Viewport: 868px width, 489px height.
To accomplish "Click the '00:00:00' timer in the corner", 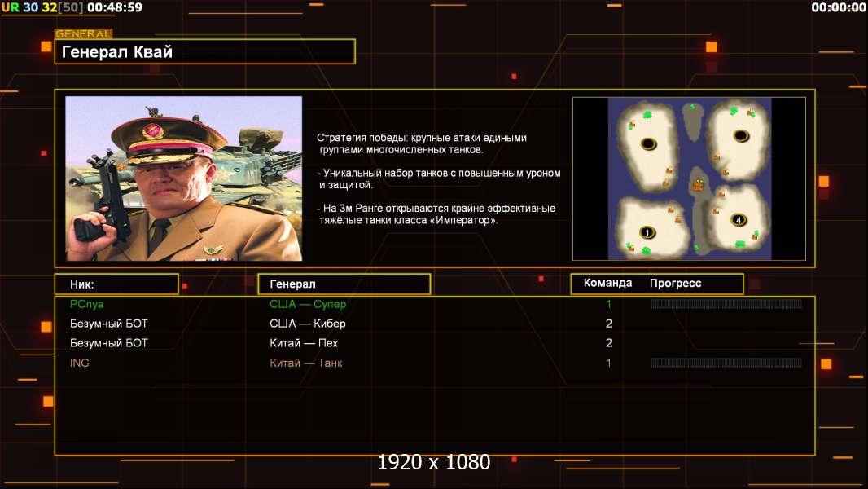I will coord(838,7).
